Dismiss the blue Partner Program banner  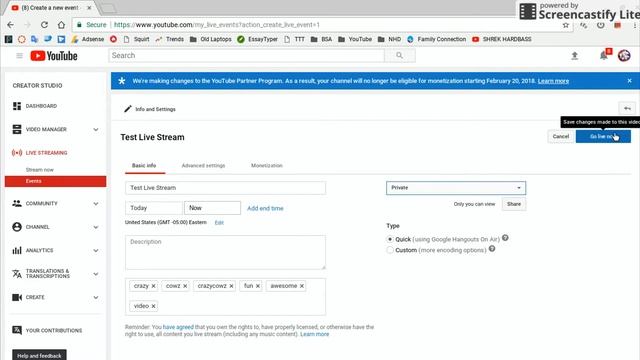[629, 81]
